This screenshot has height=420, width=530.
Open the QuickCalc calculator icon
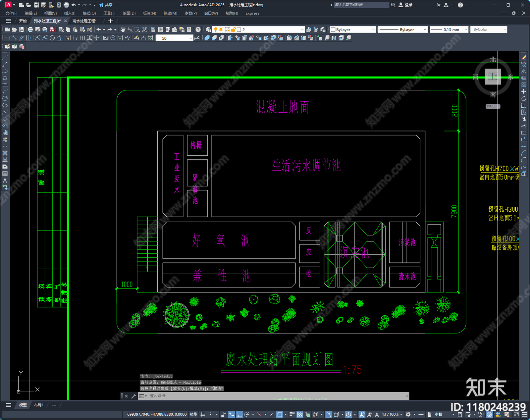click(189, 29)
